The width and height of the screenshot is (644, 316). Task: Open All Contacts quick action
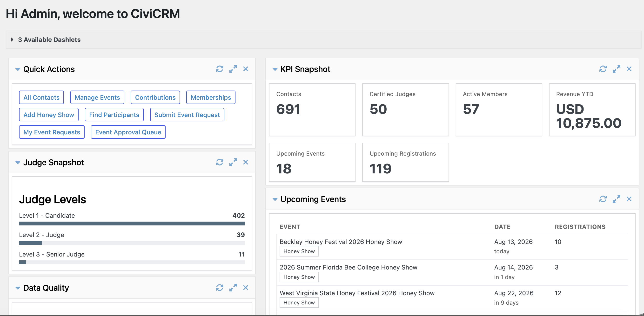pyautogui.click(x=41, y=97)
